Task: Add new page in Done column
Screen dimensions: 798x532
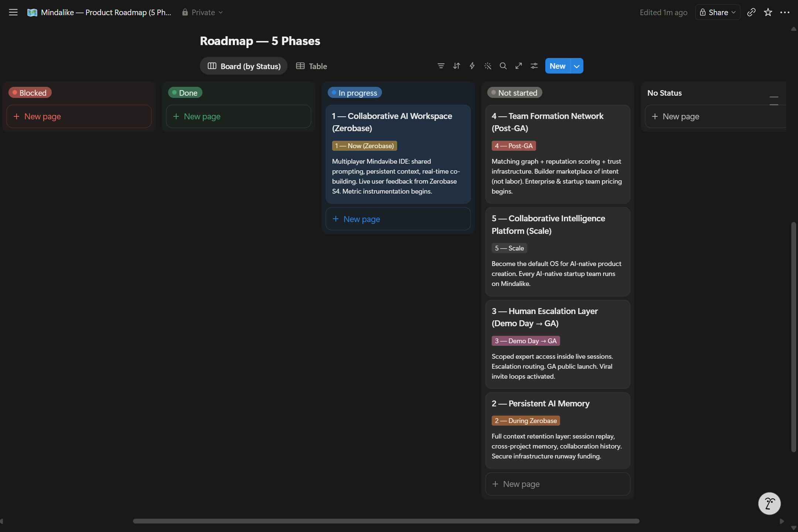Action: coord(239,116)
